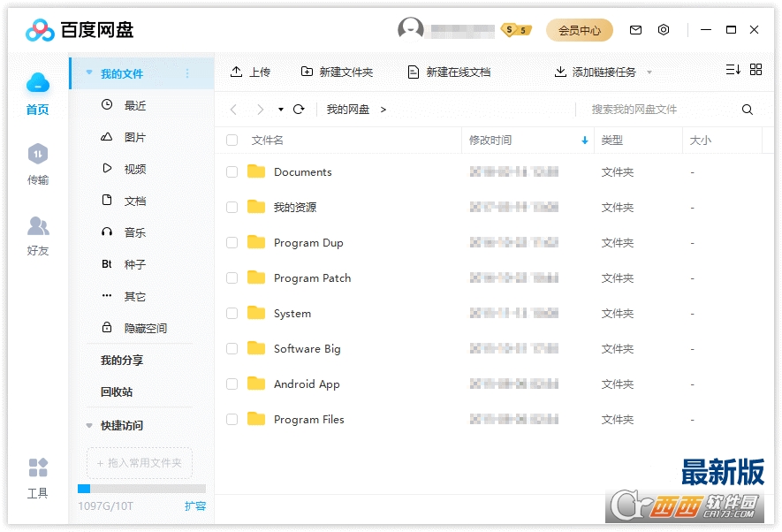This screenshot has height=532, width=782.
Task: Click the 扩容 expand storage link
Action: (195, 505)
